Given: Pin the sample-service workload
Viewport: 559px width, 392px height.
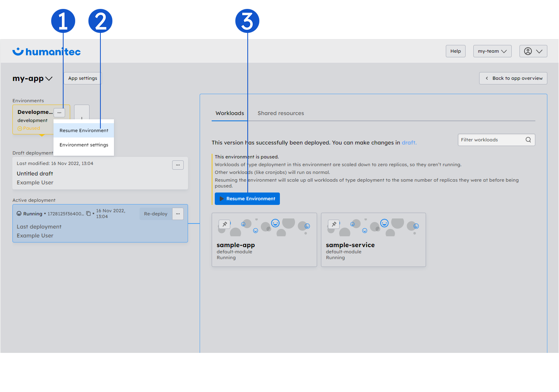Looking at the screenshot, I should click(x=334, y=224).
